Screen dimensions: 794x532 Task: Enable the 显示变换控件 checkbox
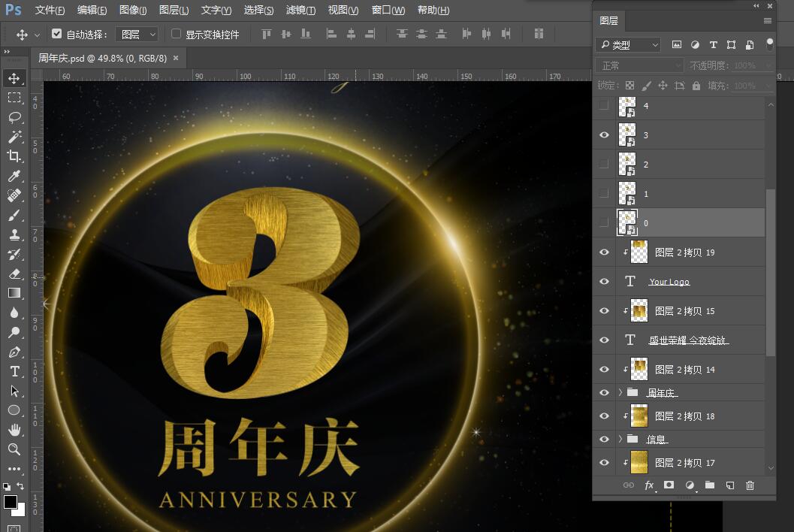(176, 34)
